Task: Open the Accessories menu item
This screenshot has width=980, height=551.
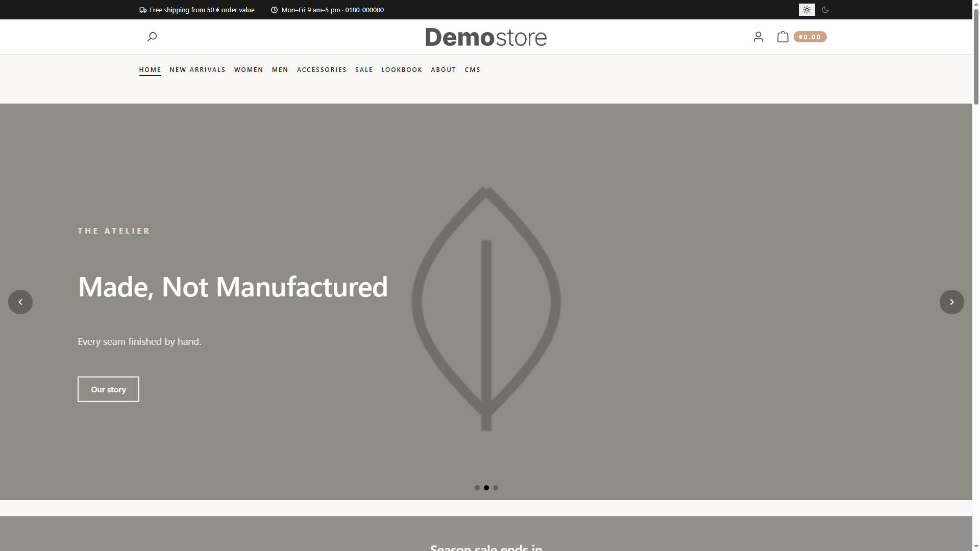Action: pos(322,70)
